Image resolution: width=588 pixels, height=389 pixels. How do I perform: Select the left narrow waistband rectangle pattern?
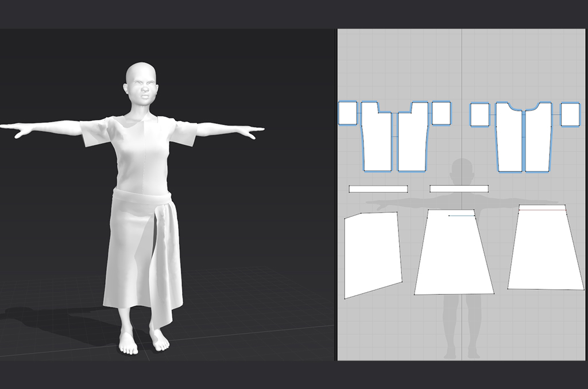click(x=378, y=189)
